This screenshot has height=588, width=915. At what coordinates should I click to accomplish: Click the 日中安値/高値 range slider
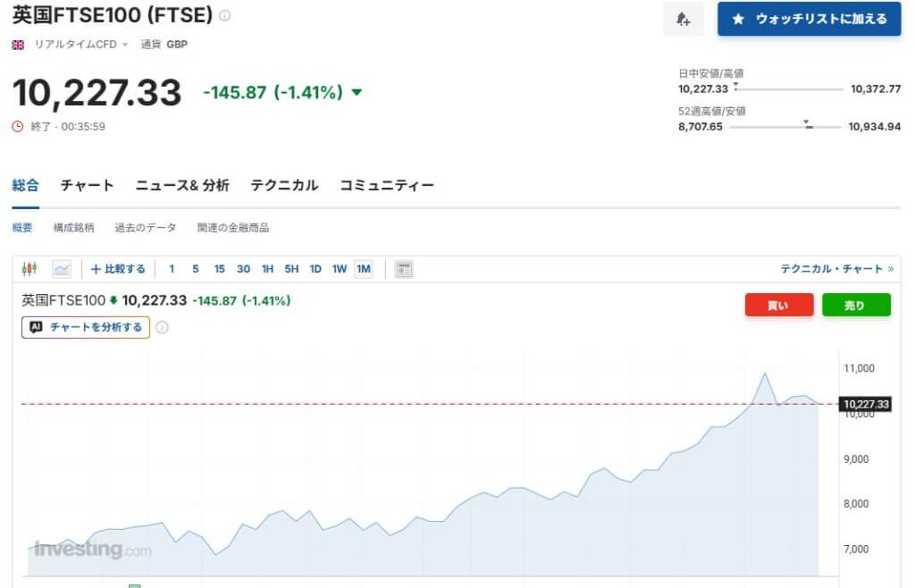click(789, 89)
